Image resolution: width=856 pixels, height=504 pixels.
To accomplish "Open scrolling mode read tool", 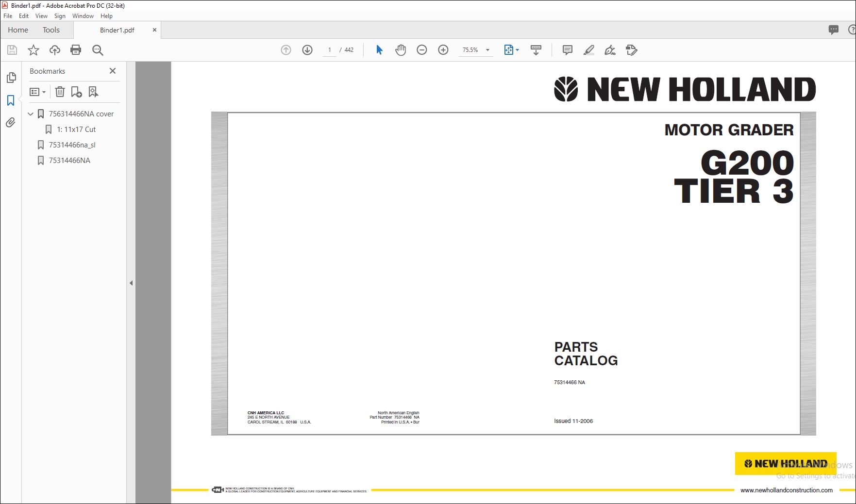I will click(536, 50).
